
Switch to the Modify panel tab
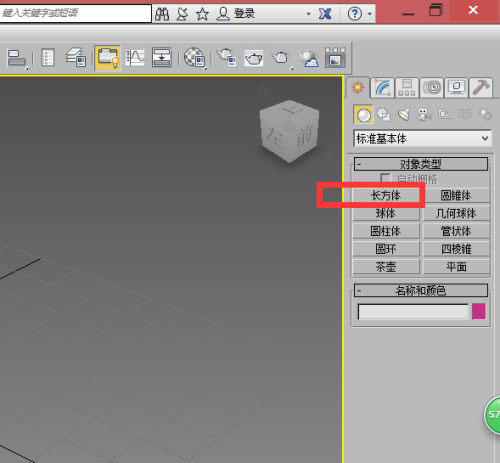click(382, 88)
